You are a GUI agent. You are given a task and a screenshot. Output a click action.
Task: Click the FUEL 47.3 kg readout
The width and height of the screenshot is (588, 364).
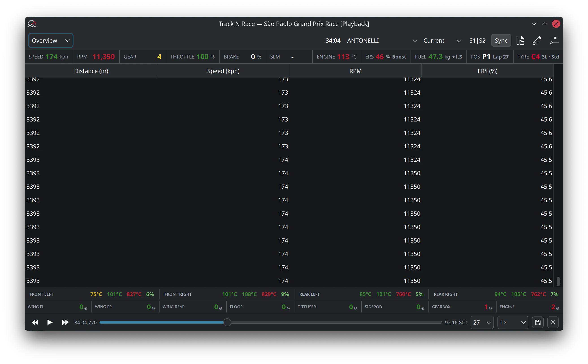pos(438,57)
